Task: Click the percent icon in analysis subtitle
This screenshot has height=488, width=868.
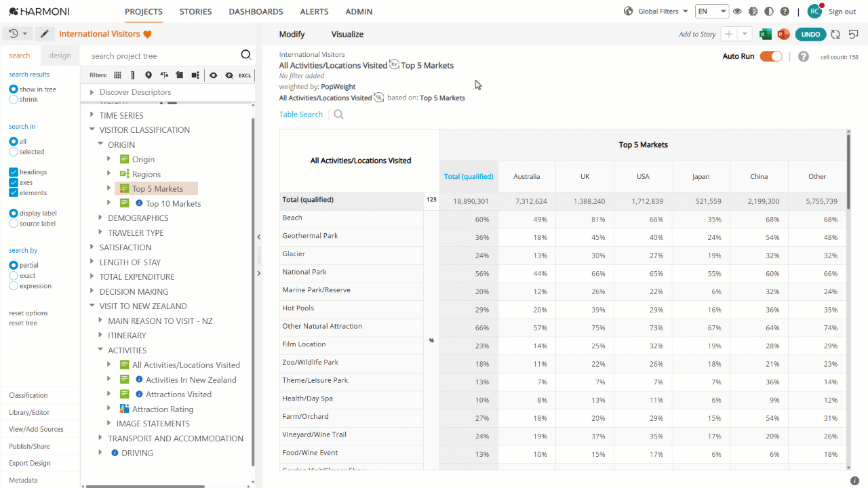Action: pos(379,98)
